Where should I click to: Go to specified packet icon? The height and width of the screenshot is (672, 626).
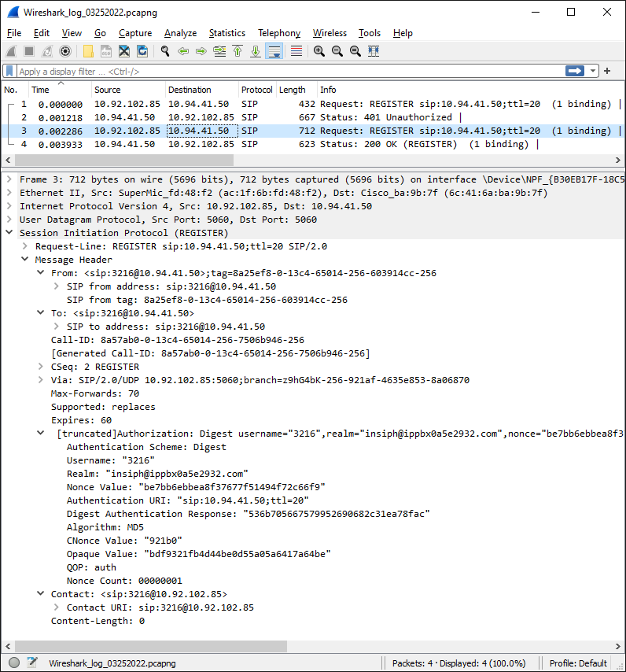click(x=219, y=51)
